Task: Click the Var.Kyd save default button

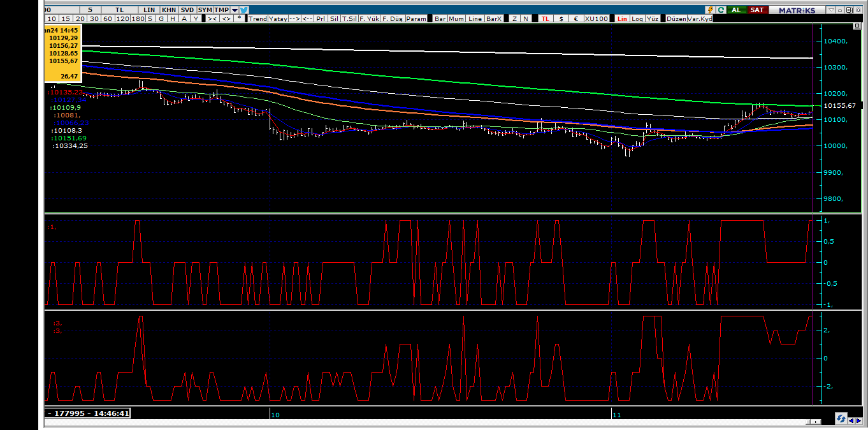Action: pos(700,19)
